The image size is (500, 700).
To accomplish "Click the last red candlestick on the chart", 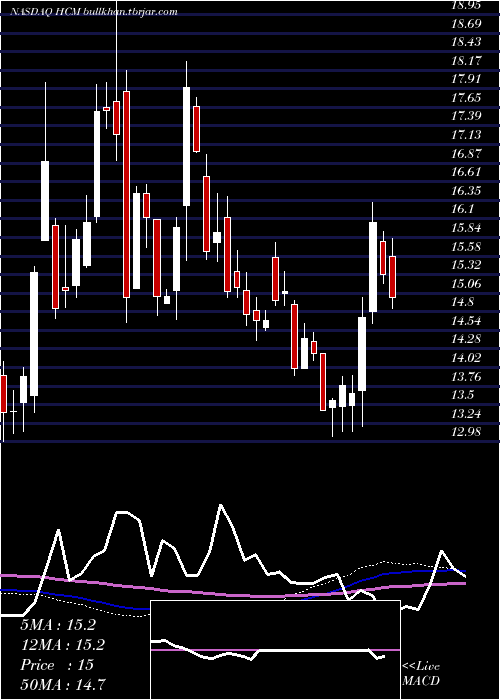I will [x=392, y=277].
